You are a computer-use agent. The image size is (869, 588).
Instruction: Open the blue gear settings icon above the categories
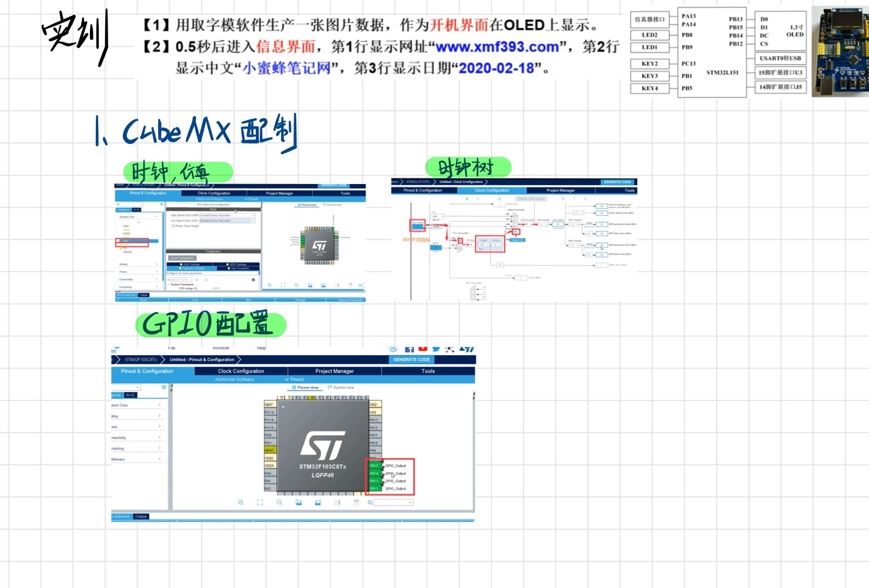pos(163,386)
